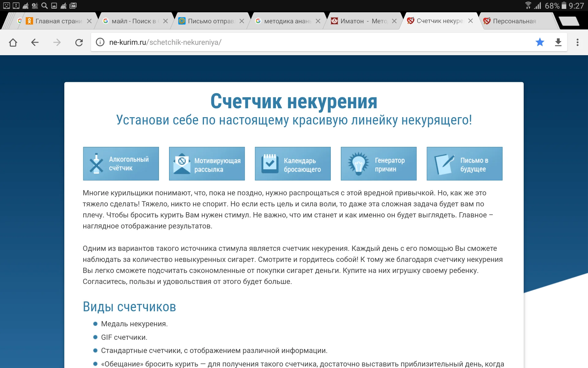Image resolution: width=588 pixels, height=368 pixels.
Task: Open the Мотивирующая рассылка tile
Action: [207, 163]
